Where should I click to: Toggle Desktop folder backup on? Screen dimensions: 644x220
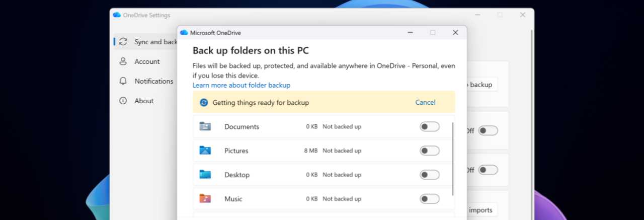pos(429,175)
